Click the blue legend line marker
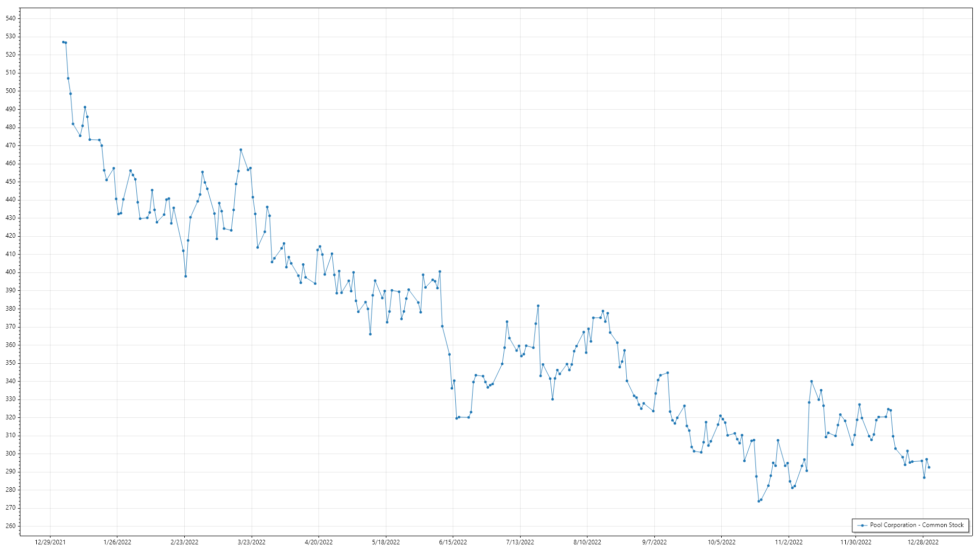The image size is (980, 551). coord(863,525)
